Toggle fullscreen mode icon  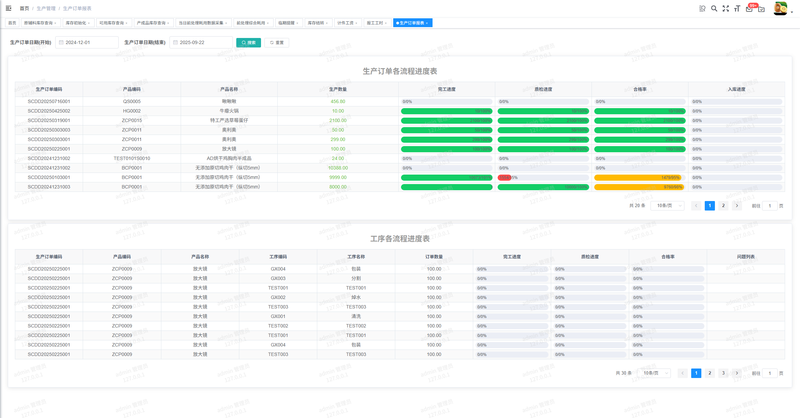pyautogui.click(x=725, y=8)
